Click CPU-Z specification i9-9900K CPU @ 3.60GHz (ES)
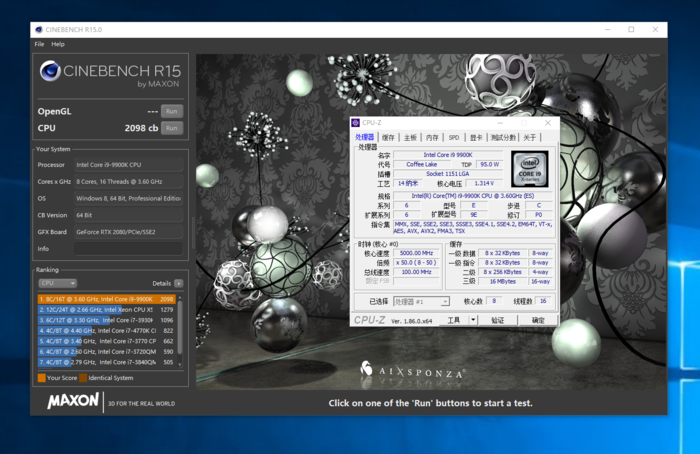 coord(473,196)
